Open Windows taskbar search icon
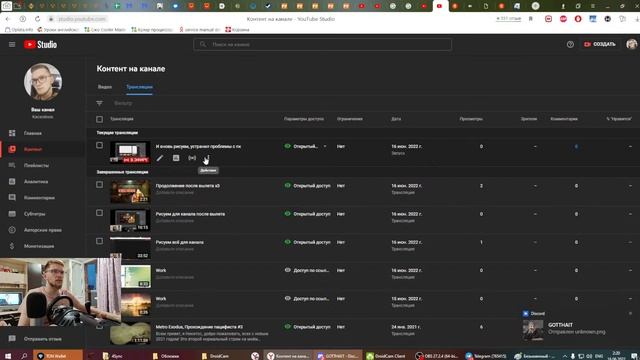640x360 pixels. click(24, 356)
